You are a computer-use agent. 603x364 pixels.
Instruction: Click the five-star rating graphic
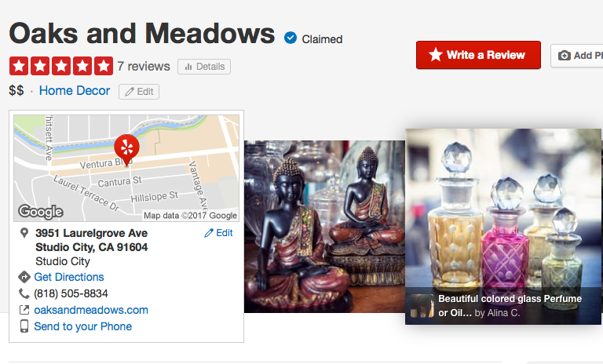click(x=61, y=66)
